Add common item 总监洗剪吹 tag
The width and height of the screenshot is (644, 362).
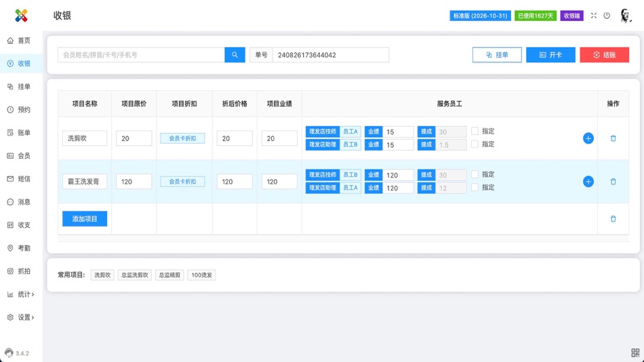point(135,275)
